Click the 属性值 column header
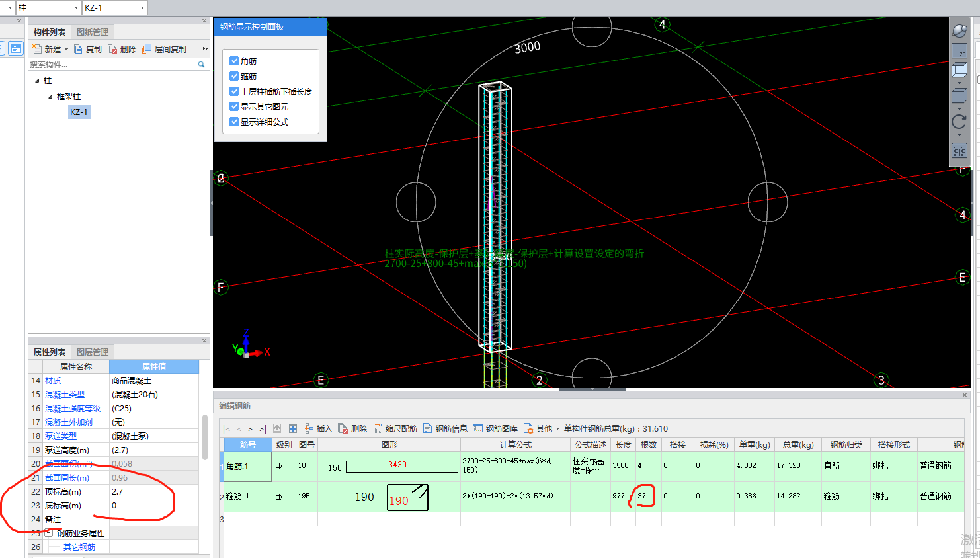This screenshot has width=980, height=558. pyautogui.click(x=154, y=366)
